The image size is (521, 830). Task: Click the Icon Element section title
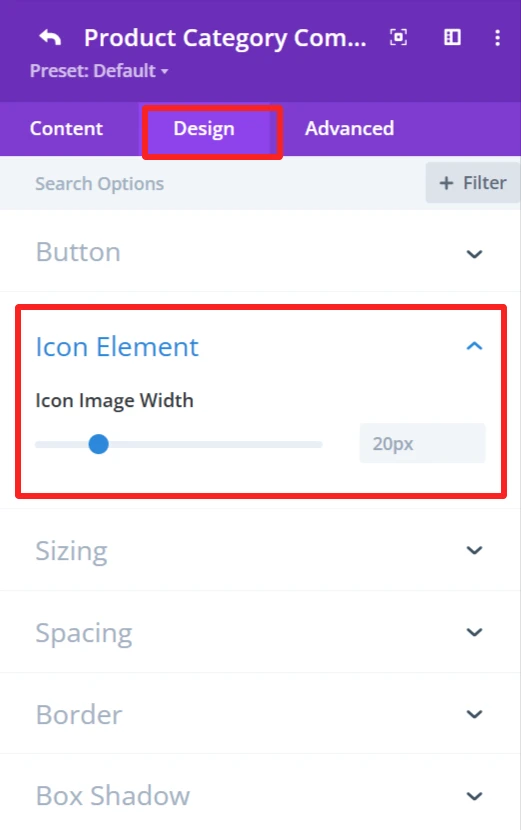coord(117,347)
